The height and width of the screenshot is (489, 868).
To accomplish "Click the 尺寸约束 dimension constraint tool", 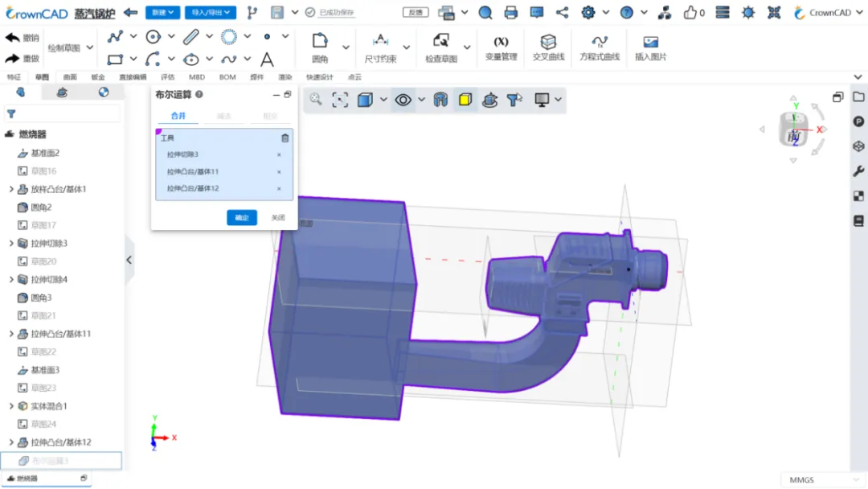I will tap(380, 47).
